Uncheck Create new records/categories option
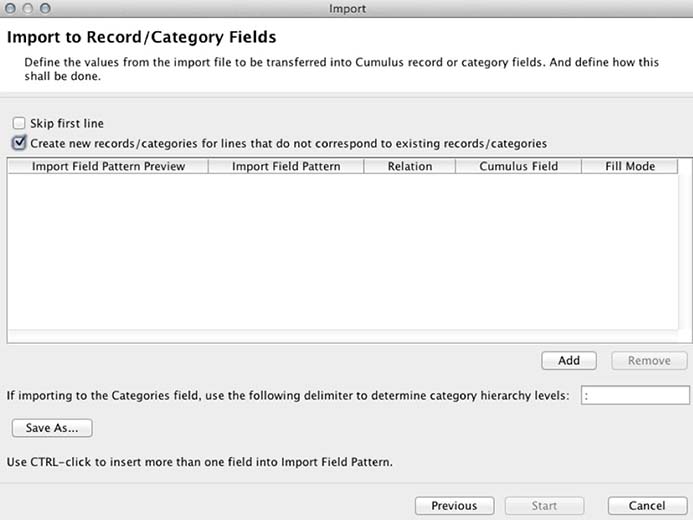 coord(19,143)
